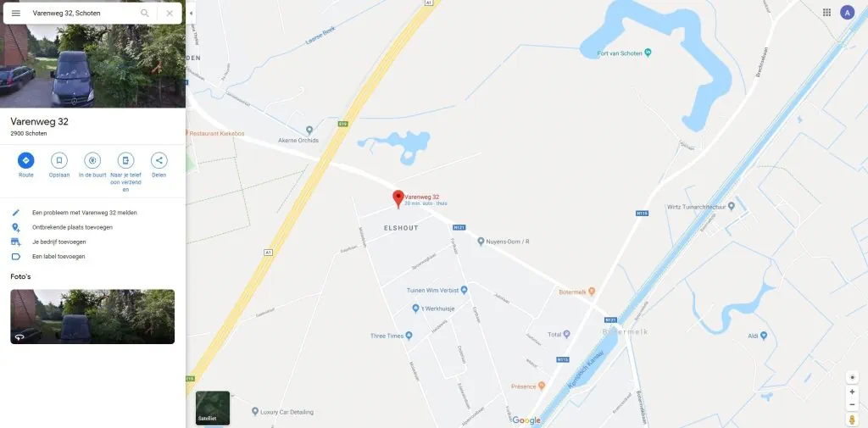Click the search magnifier icon
The height and width of the screenshot is (428, 868).
point(144,14)
